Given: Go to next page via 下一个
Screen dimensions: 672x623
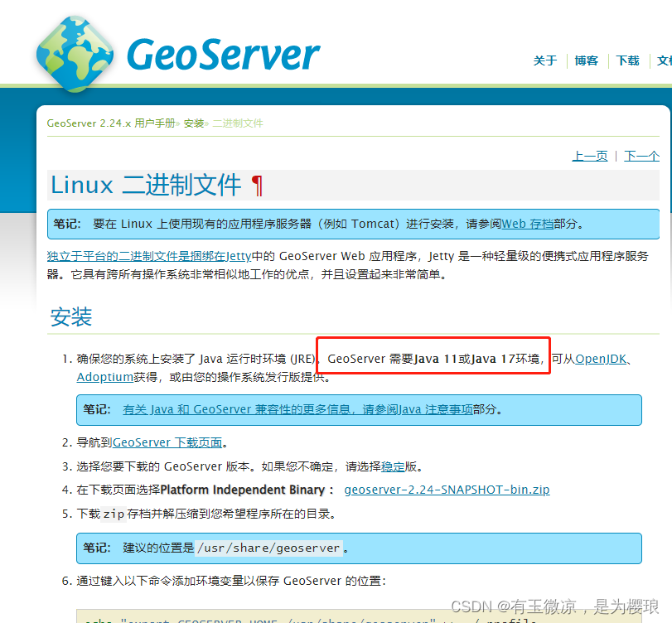Looking at the screenshot, I should click(641, 156).
